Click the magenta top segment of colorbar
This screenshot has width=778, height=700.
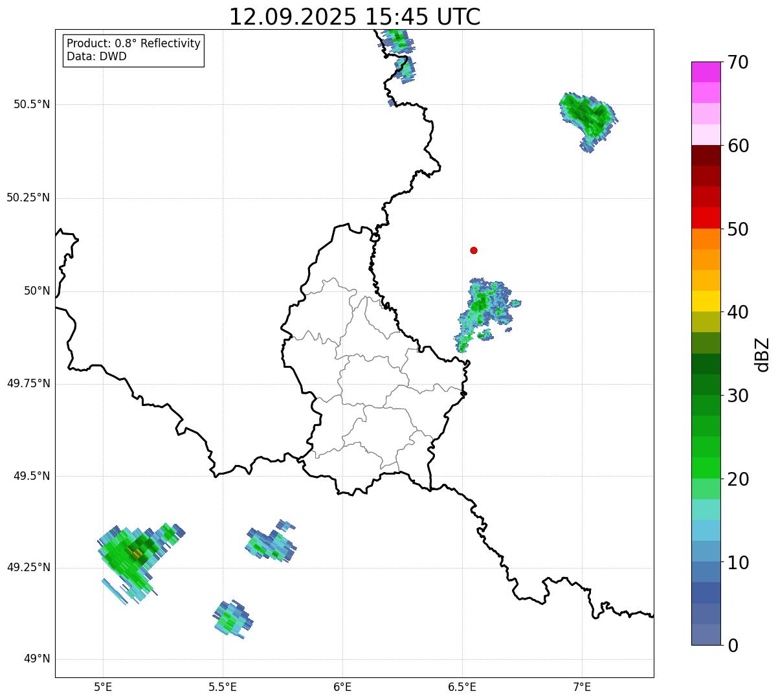[x=706, y=72]
